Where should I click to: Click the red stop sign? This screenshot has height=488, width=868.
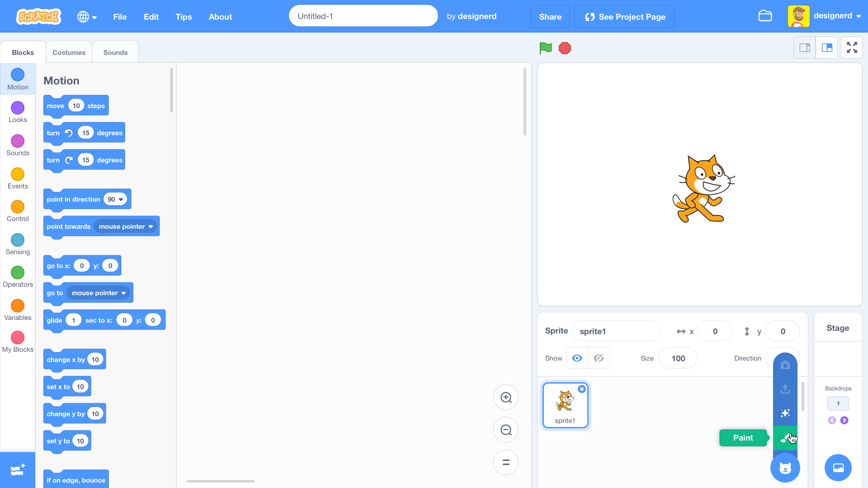pos(565,48)
